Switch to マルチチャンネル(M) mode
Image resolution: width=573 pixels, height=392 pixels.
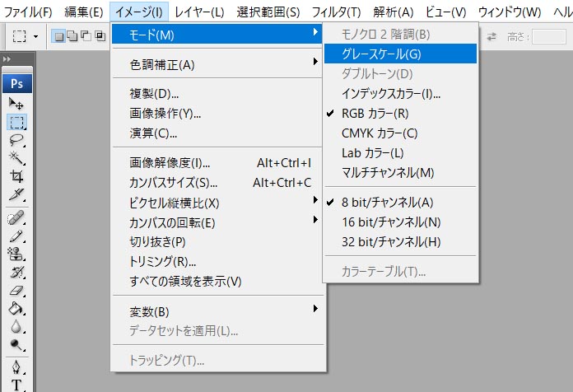click(400, 173)
